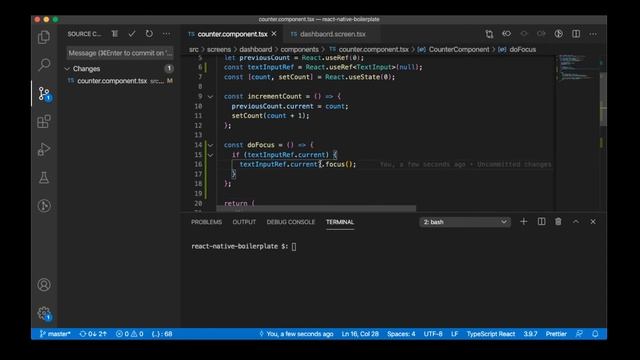Synchronize changes 0 down 2 up

pyautogui.click(x=93, y=334)
